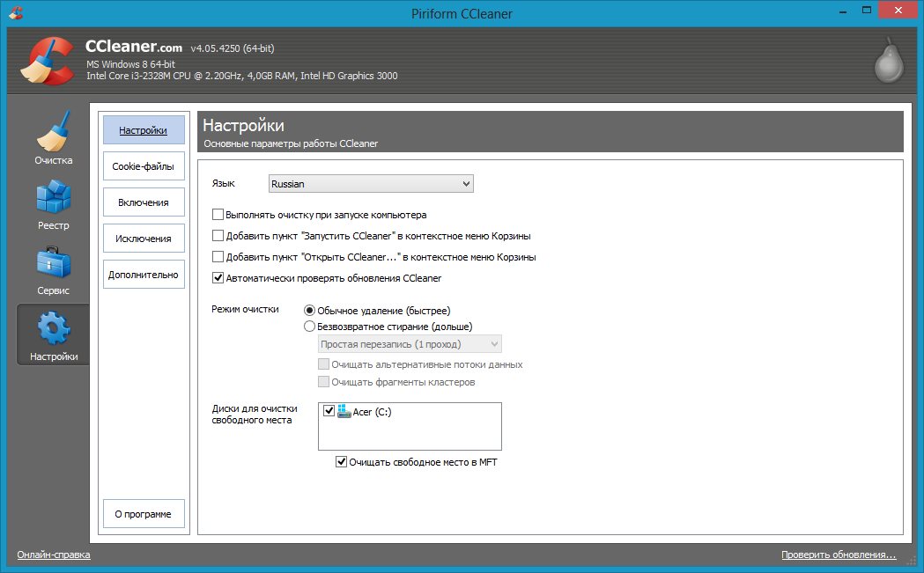Open the Онлайн-справка link
924x573 pixels.
[54, 555]
